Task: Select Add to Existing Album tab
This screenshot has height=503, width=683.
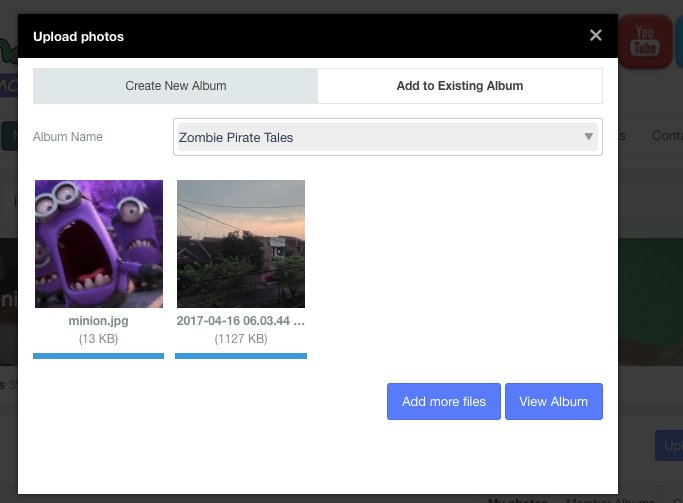Action: pyautogui.click(x=460, y=86)
